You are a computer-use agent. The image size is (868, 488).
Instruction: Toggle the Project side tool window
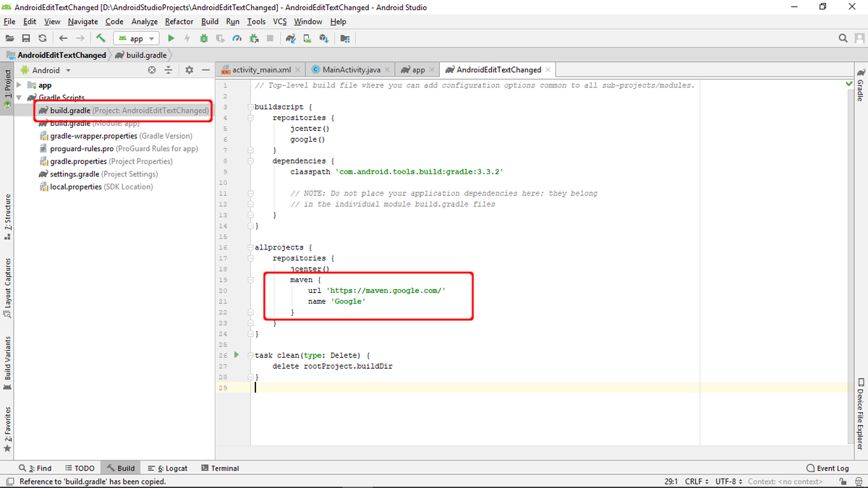[7, 88]
